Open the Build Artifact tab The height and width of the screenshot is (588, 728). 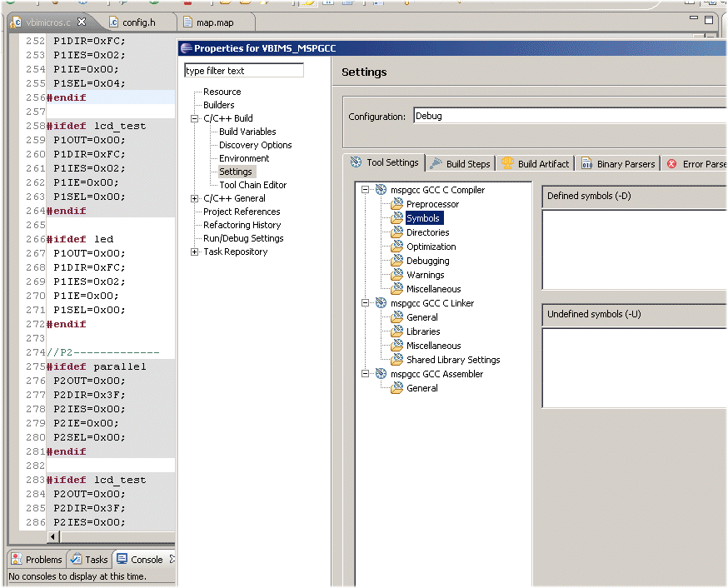[535, 163]
